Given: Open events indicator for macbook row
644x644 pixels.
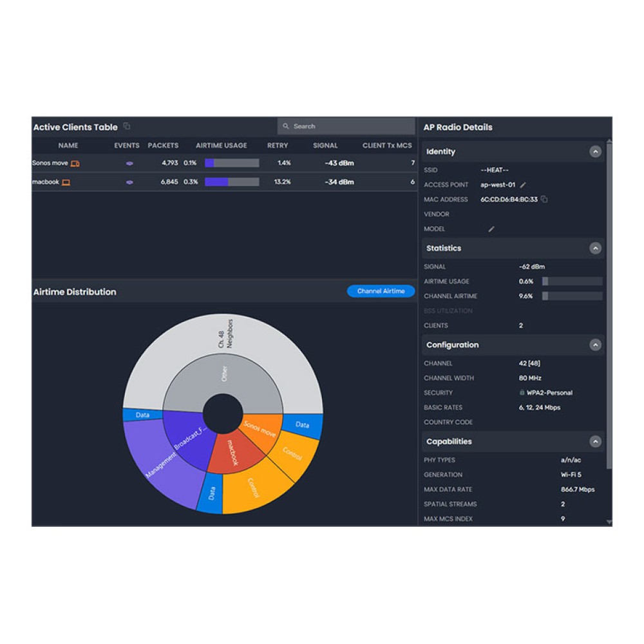Looking at the screenshot, I should (x=129, y=182).
